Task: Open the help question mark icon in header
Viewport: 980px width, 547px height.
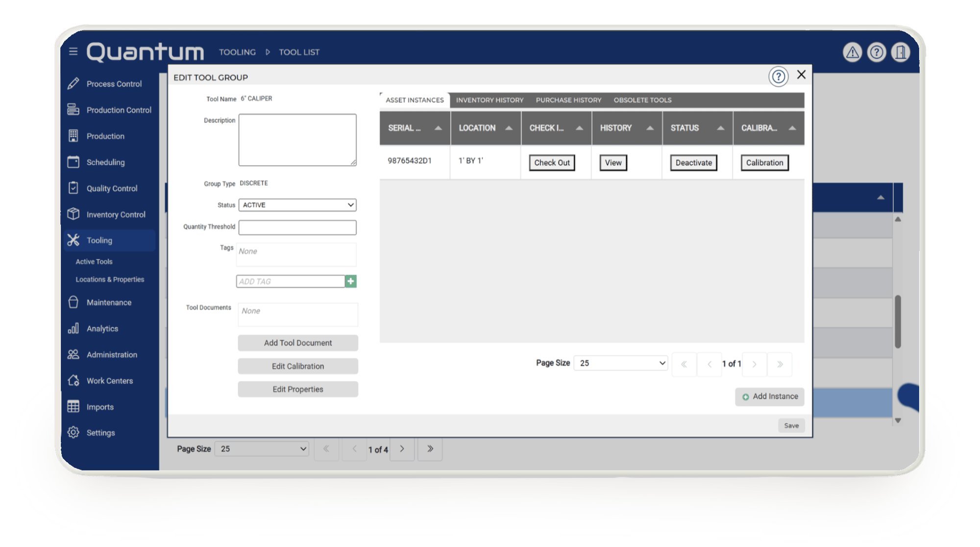Action: [x=877, y=52]
